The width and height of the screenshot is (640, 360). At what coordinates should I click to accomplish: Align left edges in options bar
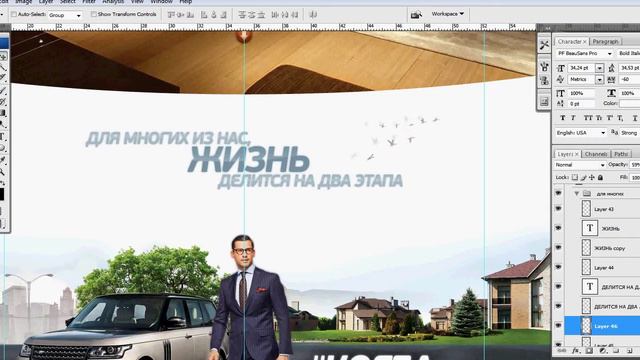(x=204, y=15)
